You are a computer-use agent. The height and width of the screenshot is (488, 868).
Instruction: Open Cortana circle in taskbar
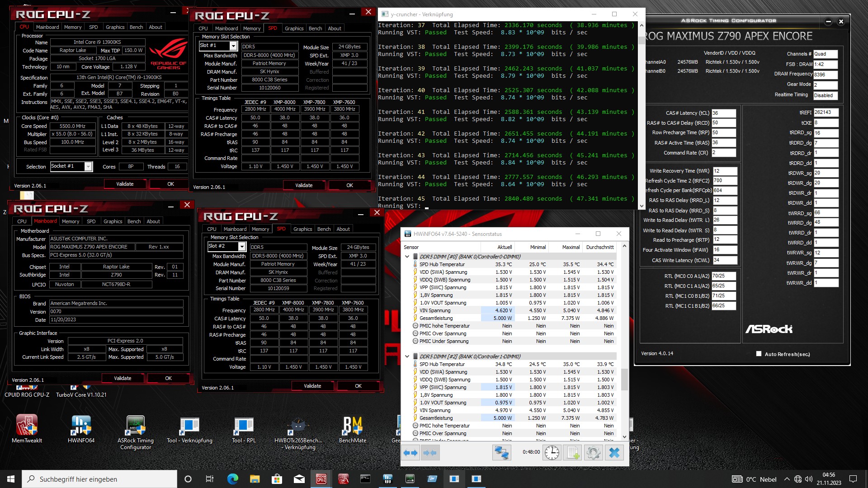[x=188, y=479]
